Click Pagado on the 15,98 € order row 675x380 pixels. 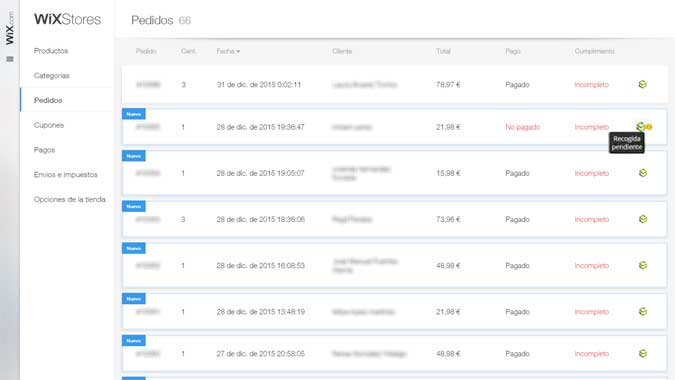click(517, 173)
